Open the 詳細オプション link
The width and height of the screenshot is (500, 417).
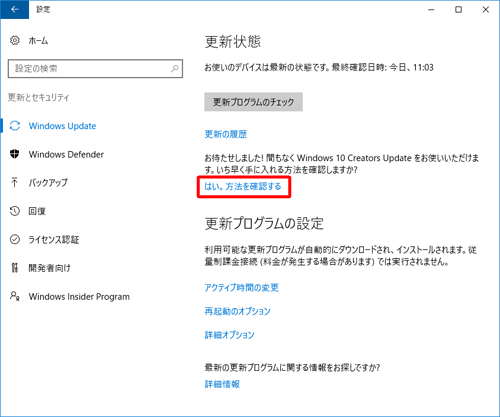tap(229, 335)
